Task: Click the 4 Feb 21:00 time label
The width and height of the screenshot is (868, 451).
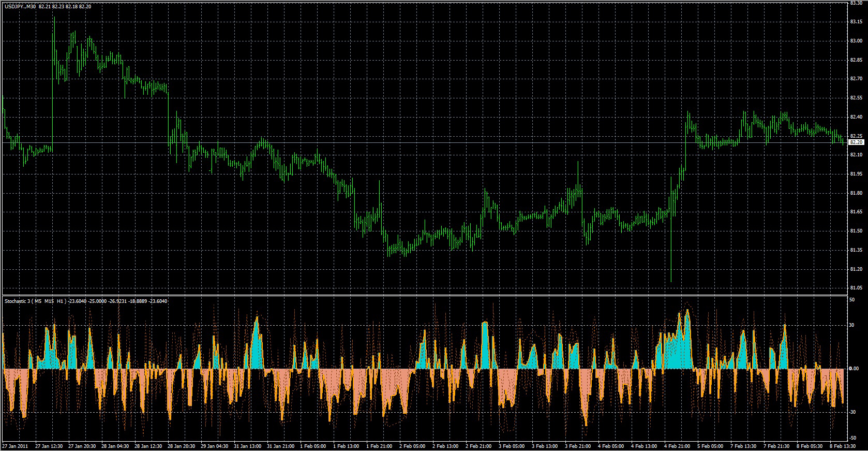Action: 677,446
